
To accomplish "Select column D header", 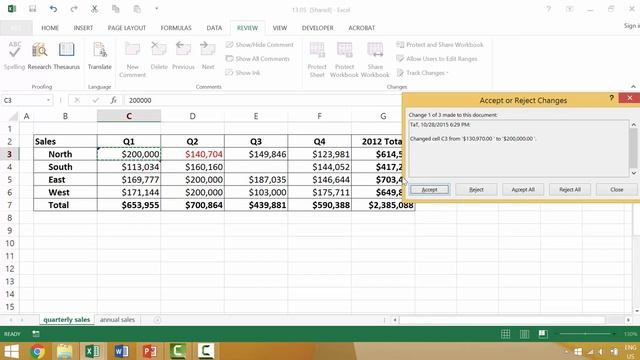I will [192, 116].
